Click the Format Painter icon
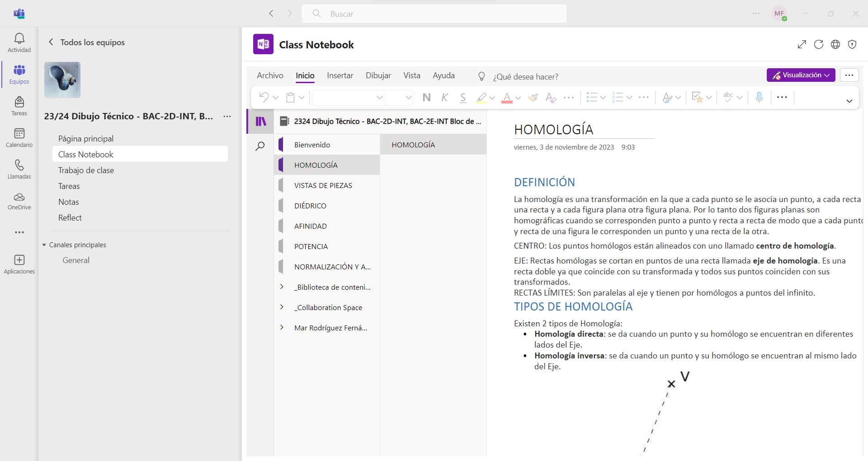This screenshot has height=461, width=868. click(533, 98)
